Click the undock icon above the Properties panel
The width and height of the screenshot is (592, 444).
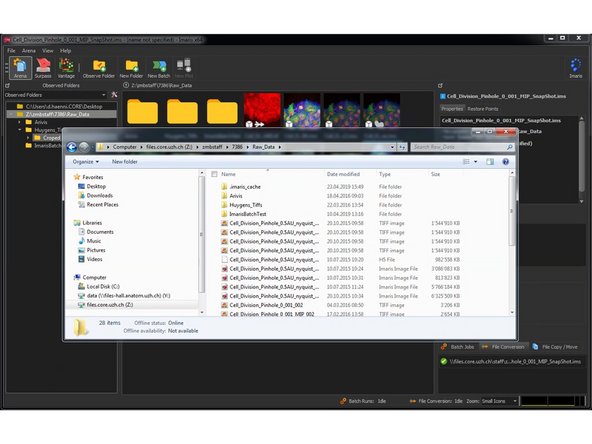tap(440, 86)
